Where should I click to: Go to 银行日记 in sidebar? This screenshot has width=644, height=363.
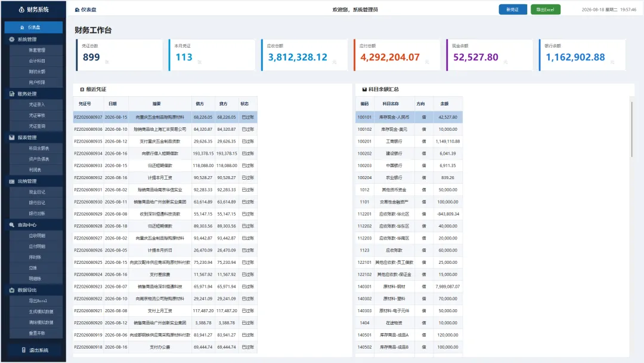coord(36,202)
